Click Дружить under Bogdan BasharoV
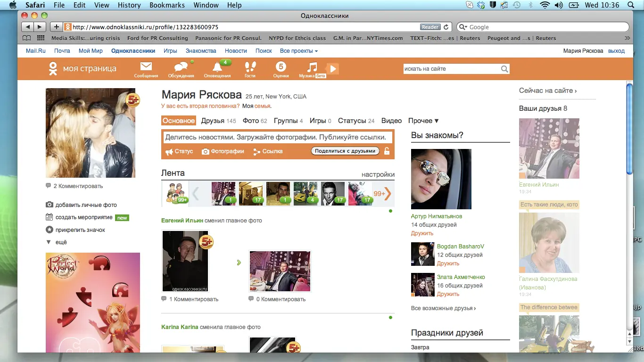The height and width of the screenshot is (362, 644). click(x=448, y=263)
